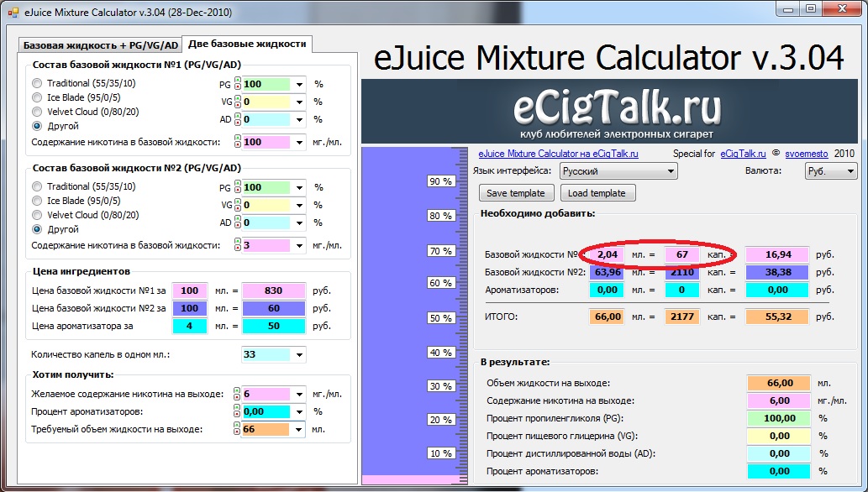Follow the eCigTalk.ru link after Special for
Screen dimensions: 868x492
[743, 154]
